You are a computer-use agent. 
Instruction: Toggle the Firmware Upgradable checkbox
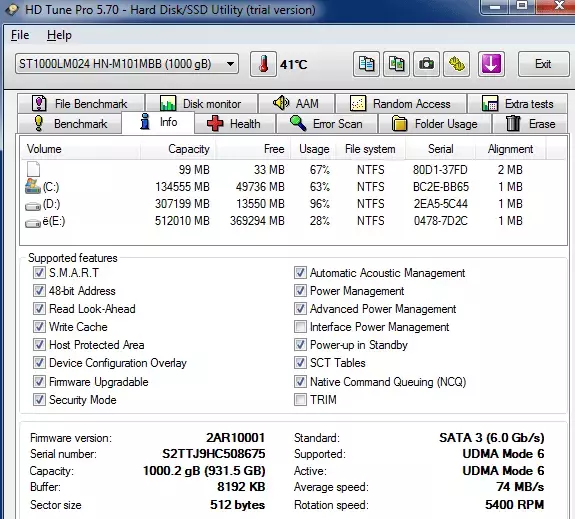click(39, 381)
